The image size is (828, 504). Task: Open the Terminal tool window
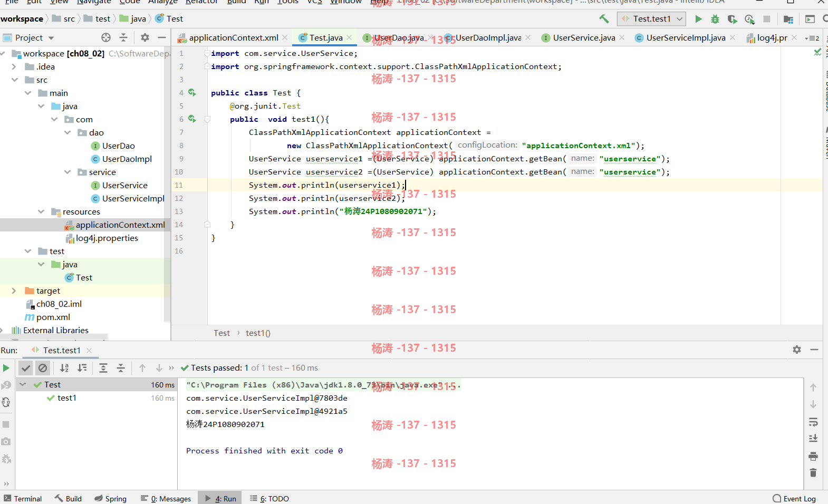click(x=23, y=499)
